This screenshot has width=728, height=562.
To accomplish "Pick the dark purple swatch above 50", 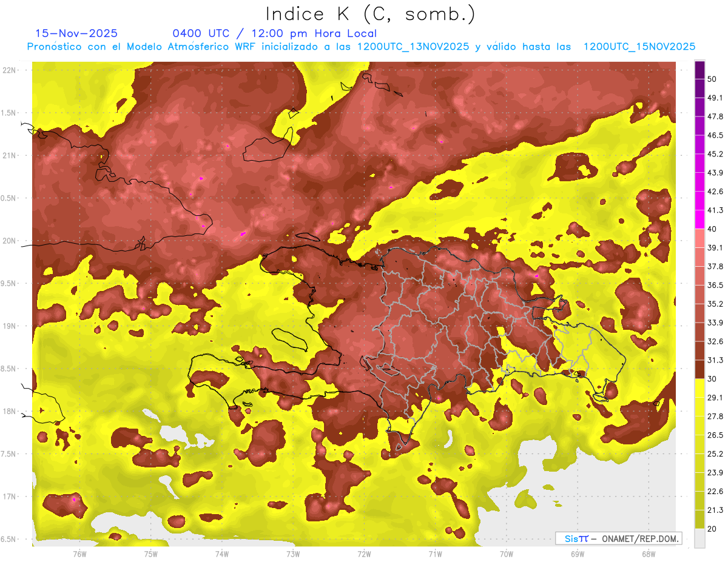I will point(699,70).
